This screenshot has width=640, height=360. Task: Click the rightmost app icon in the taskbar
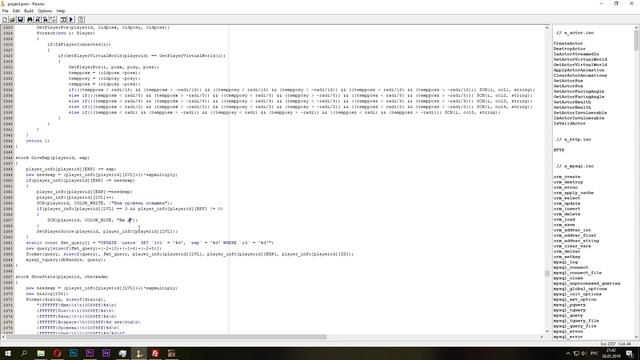tap(171, 353)
